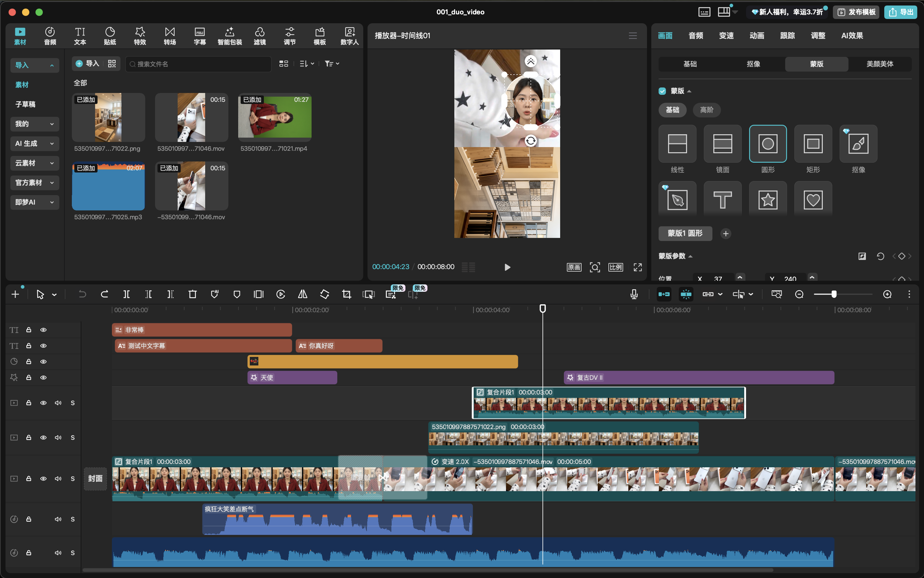Hide the sticker track with eye icon
Viewport: 924px width, 578px height.
pos(43,361)
